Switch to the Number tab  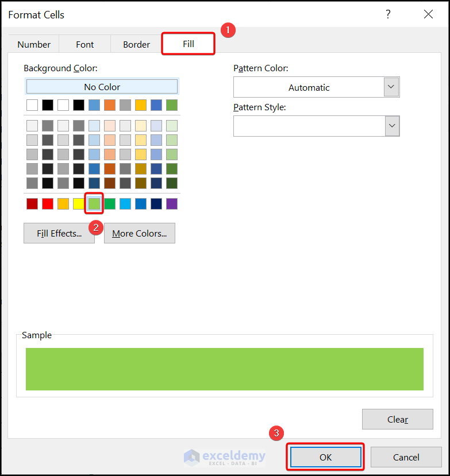pos(34,44)
